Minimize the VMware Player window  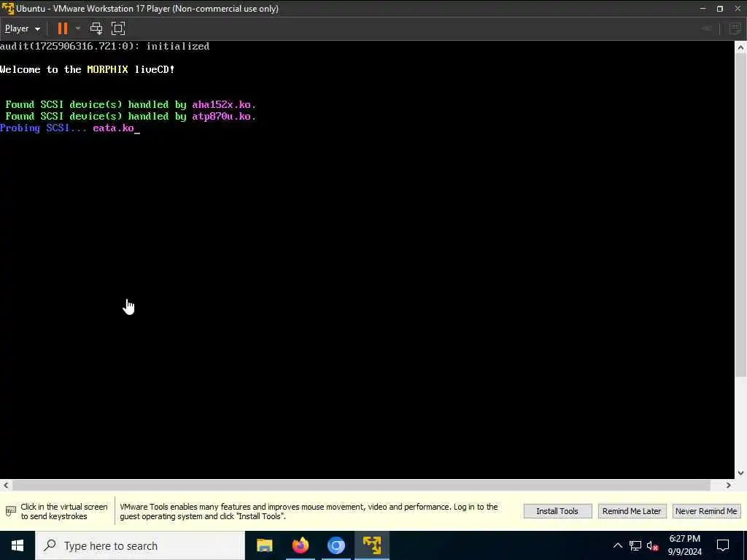pyautogui.click(x=703, y=9)
